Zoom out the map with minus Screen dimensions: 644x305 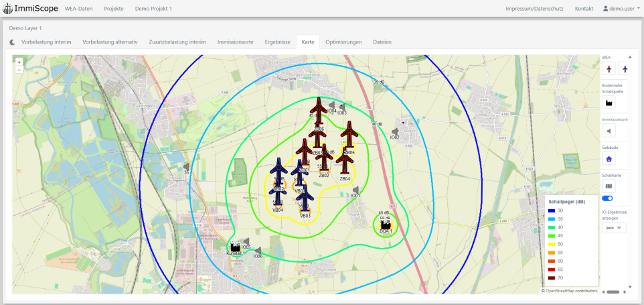[19, 70]
